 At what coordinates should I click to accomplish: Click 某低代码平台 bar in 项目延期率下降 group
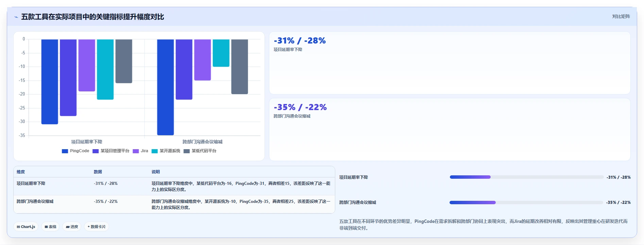coord(124,61)
